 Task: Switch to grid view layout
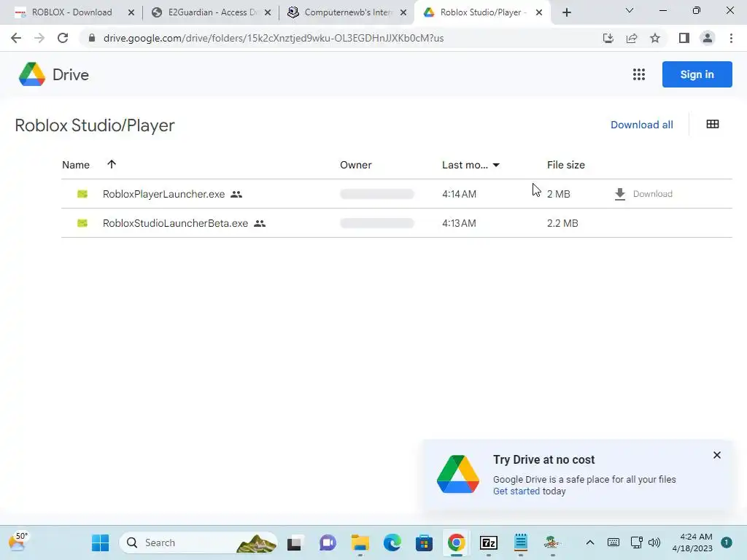(713, 124)
